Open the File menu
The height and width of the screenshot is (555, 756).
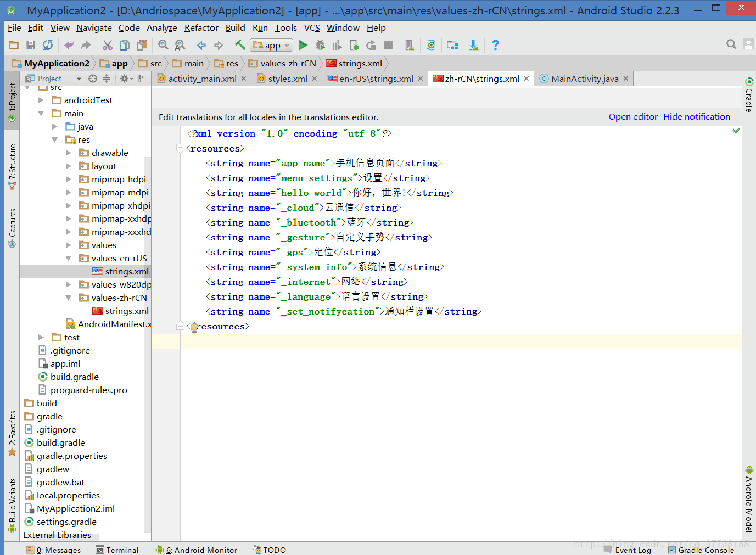pyautogui.click(x=14, y=27)
